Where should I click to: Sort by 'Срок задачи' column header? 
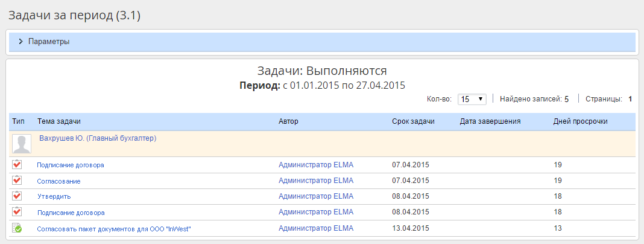413,121
